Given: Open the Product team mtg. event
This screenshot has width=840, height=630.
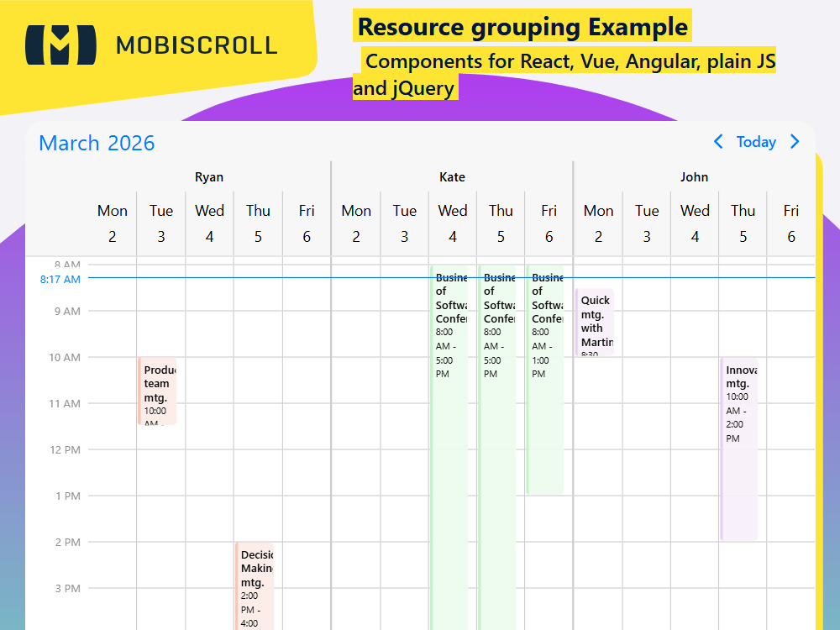Looking at the screenshot, I should click(x=158, y=391).
